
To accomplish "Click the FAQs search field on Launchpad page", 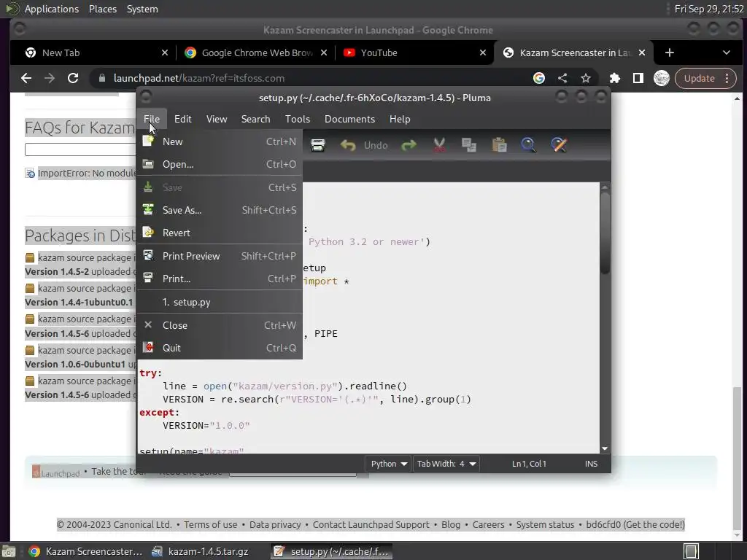I will pyautogui.click(x=80, y=149).
